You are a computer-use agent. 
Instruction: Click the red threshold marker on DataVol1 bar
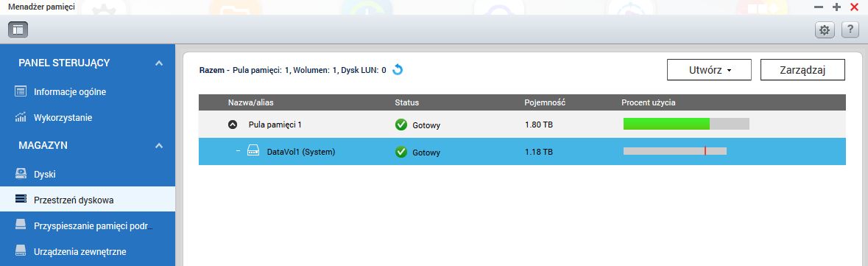(705, 151)
